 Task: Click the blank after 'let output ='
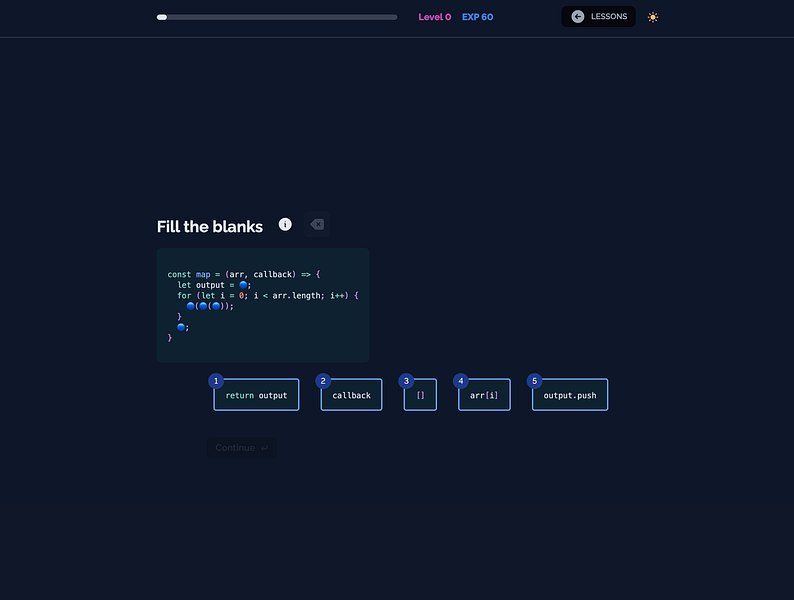tap(243, 285)
